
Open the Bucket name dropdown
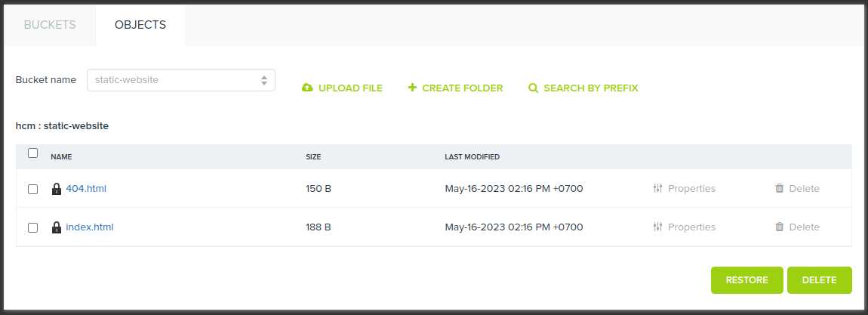point(181,80)
